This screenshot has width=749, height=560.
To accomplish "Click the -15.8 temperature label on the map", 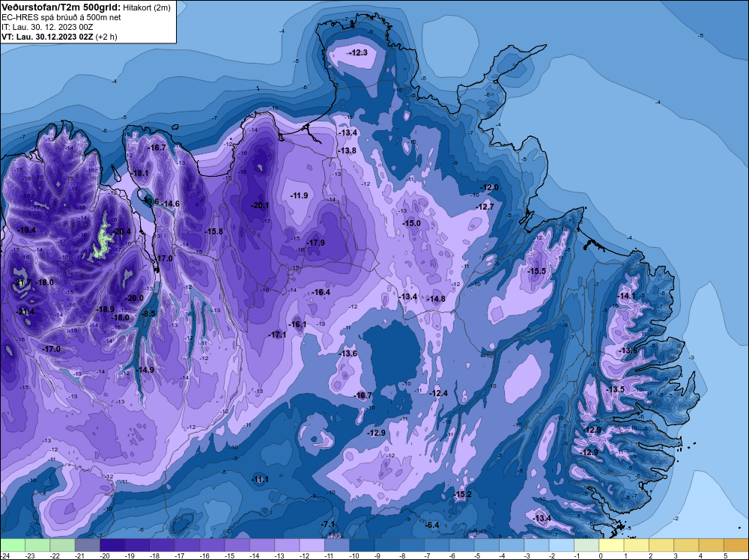I will coord(213,231).
